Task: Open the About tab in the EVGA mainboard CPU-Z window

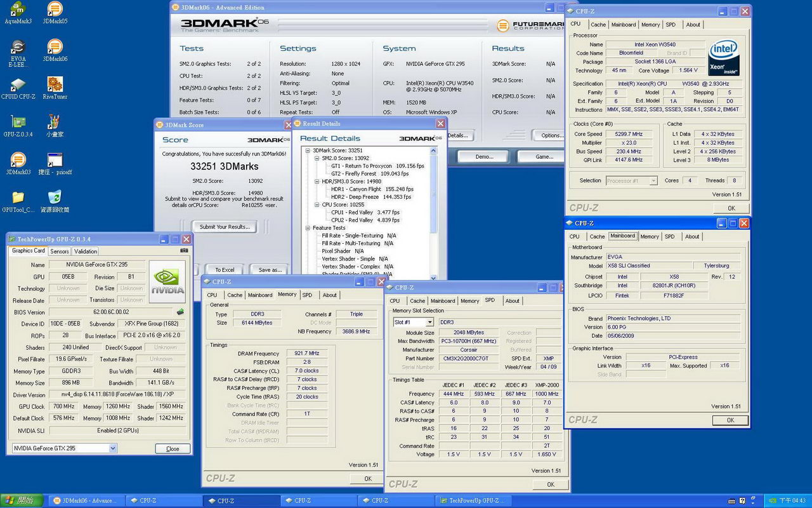Action: [692, 237]
